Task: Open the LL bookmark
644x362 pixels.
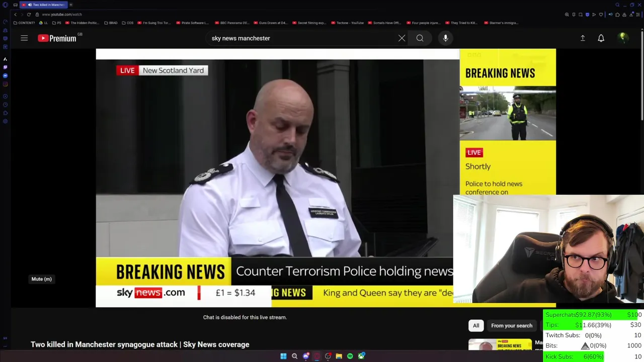Action: pyautogui.click(x=44, y=23)
